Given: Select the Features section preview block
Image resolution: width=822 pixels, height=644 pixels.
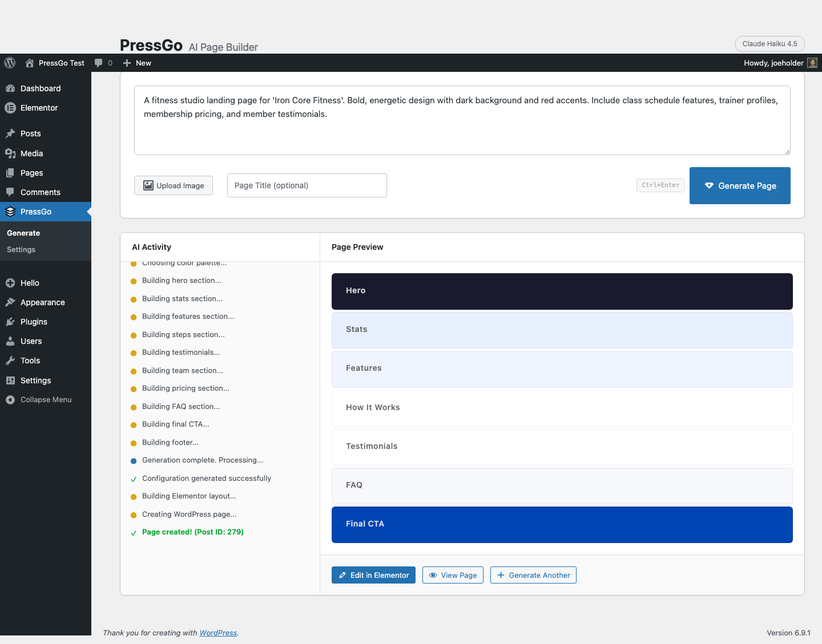Looking at the screenshot, I should 562,369.
